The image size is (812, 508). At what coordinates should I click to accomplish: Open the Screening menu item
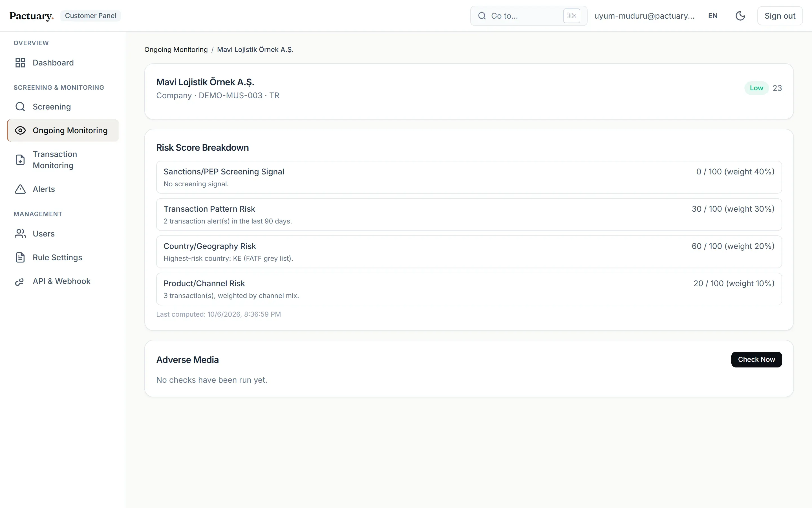(63, 107)
